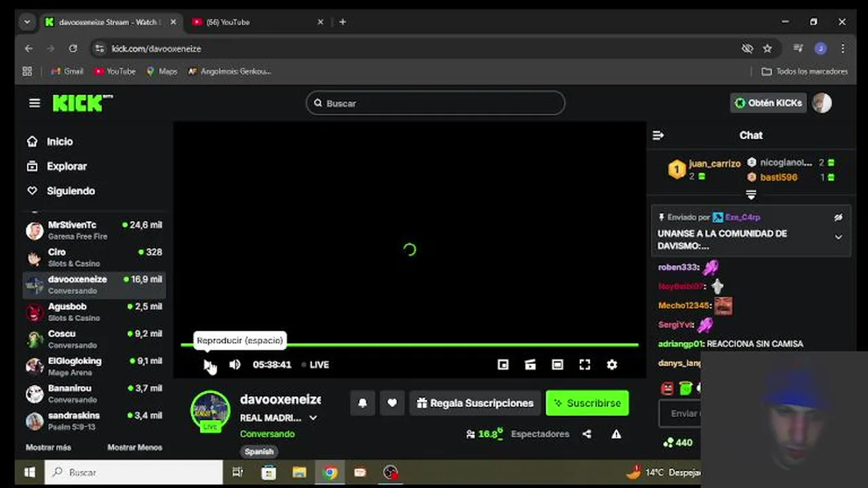Open the hamburger sidebar menu

(x=35, y=103)
